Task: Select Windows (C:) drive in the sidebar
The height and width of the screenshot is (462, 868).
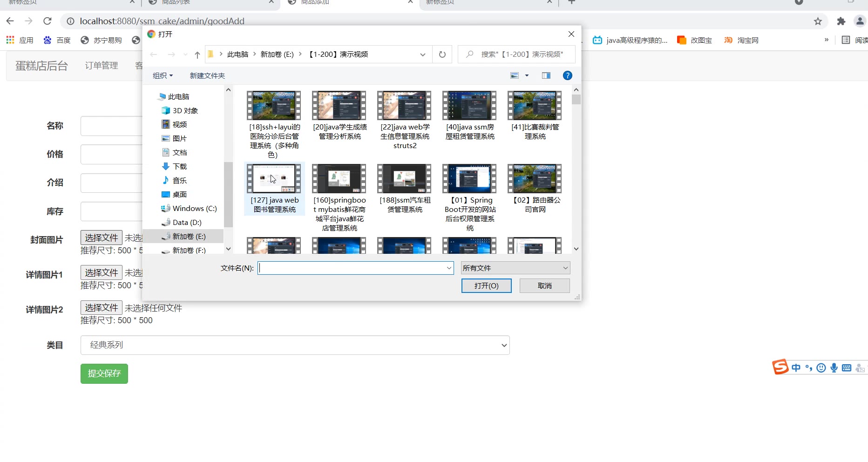Action: [x=194, y=208]
